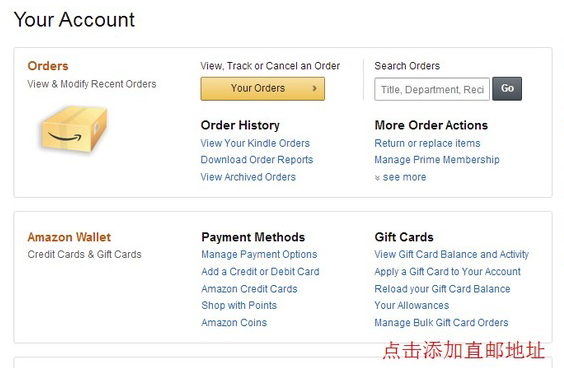Open Shop with Points link
Viewport: 564px width, 368px height.
pos(239,305)
